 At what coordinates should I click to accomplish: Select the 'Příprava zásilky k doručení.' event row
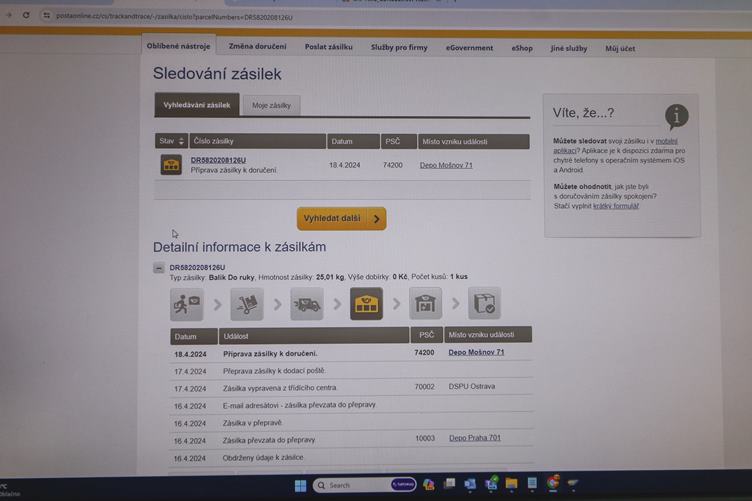pyautogui.click(x=351, y=353)
